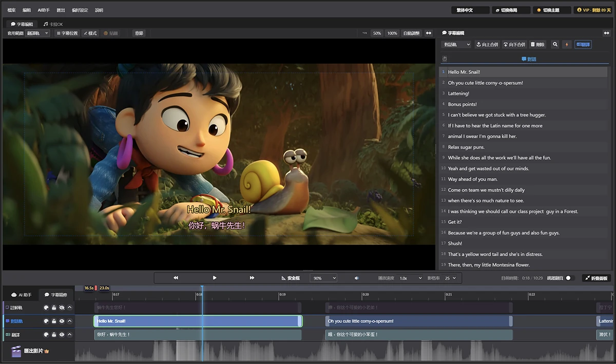Search subtitles with the magnifier icon

coord(555,45)
